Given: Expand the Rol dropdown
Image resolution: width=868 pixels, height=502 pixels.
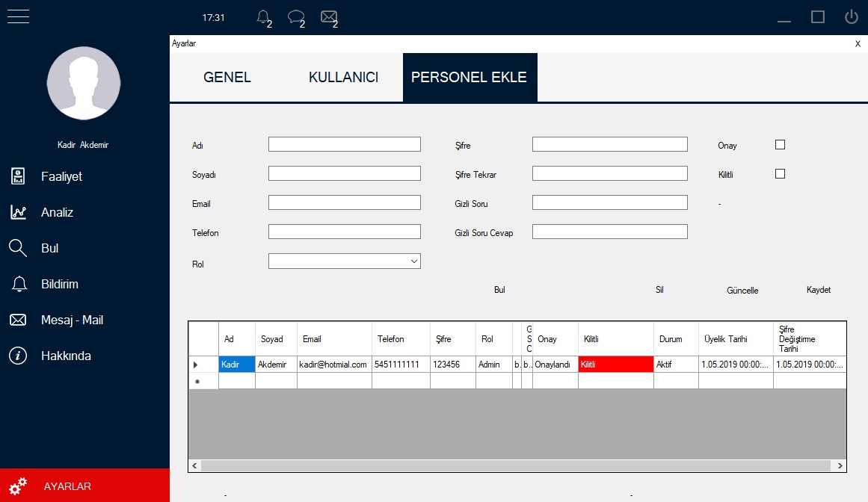Looking at the screenshot, I should tap(414, 261).
